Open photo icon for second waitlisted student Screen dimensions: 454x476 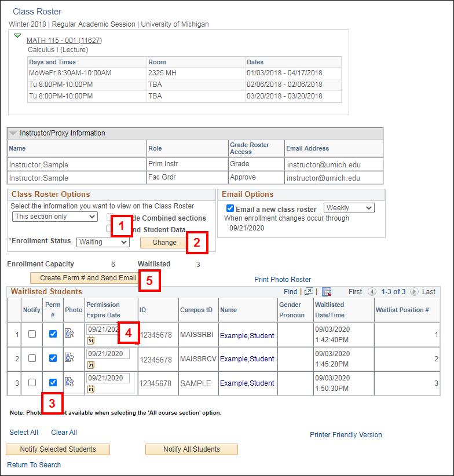click(x=69, y=358)
